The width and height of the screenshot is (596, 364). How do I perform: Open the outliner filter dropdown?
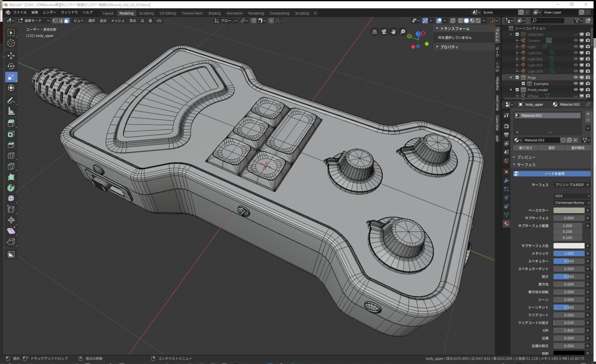coord(578,21)
